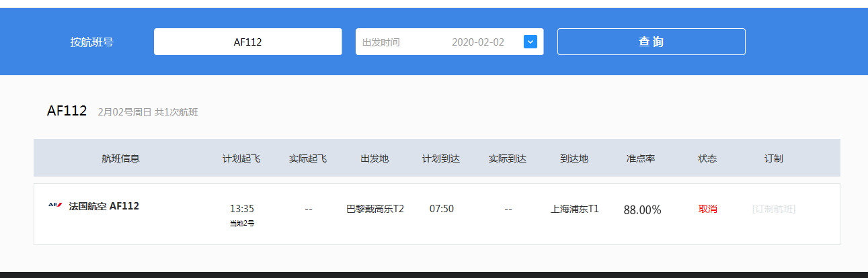868x278 pixels.
Task: Click departure airport 巴黎戴高乐T2
Action: click(x=375, y=209)
